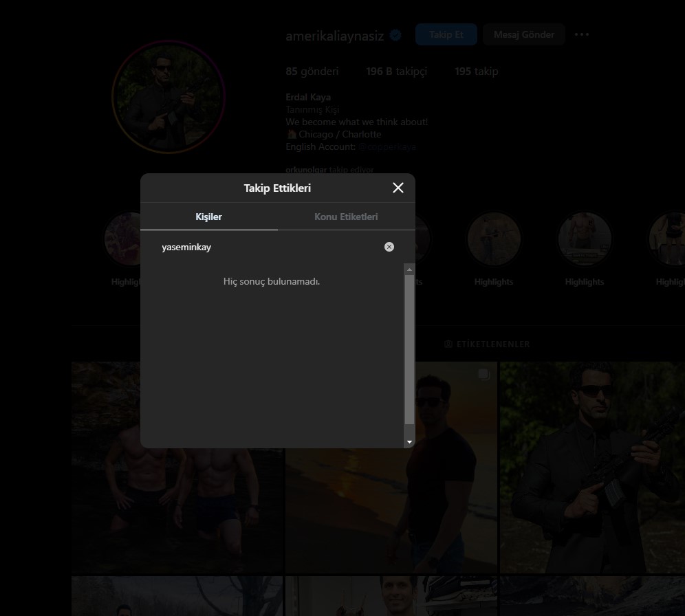Open the profile picture story ring
Screen dimensions: 685x616
click(168, 97)
